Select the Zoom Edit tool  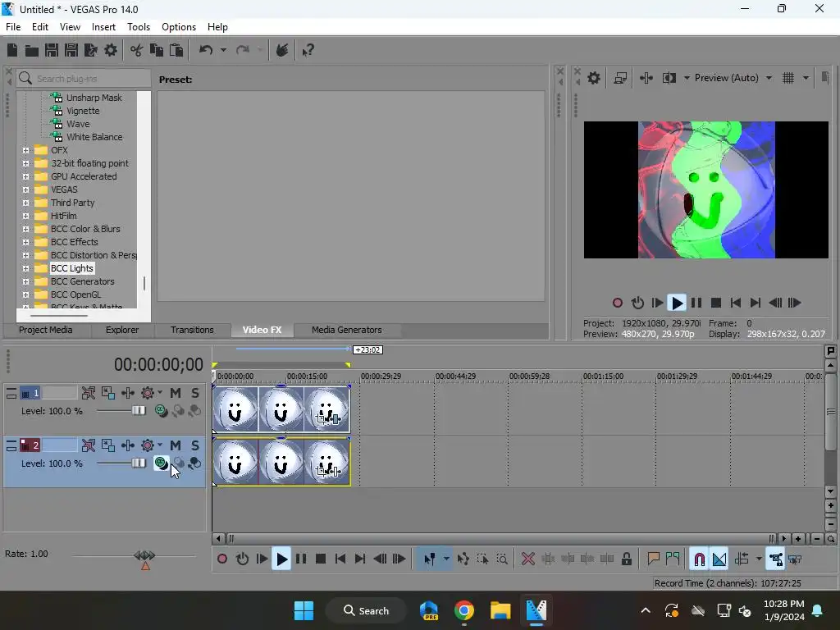[502, 559]
